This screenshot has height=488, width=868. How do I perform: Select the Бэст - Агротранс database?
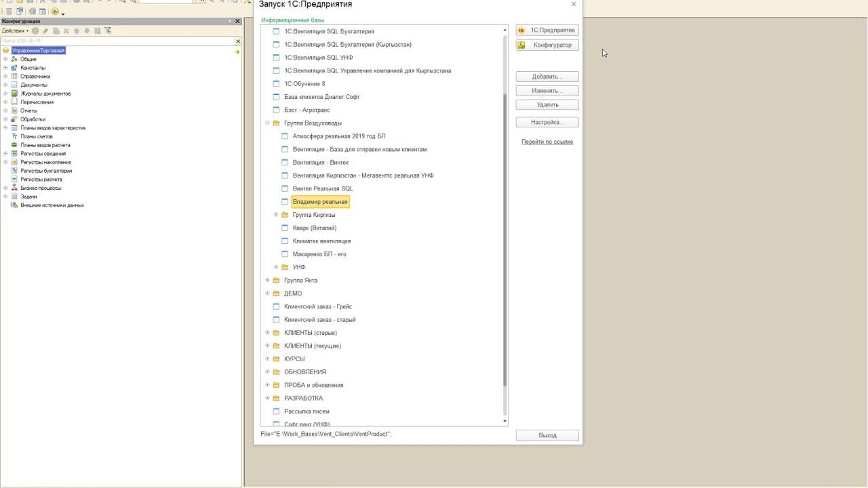click(x=307, y=110)
